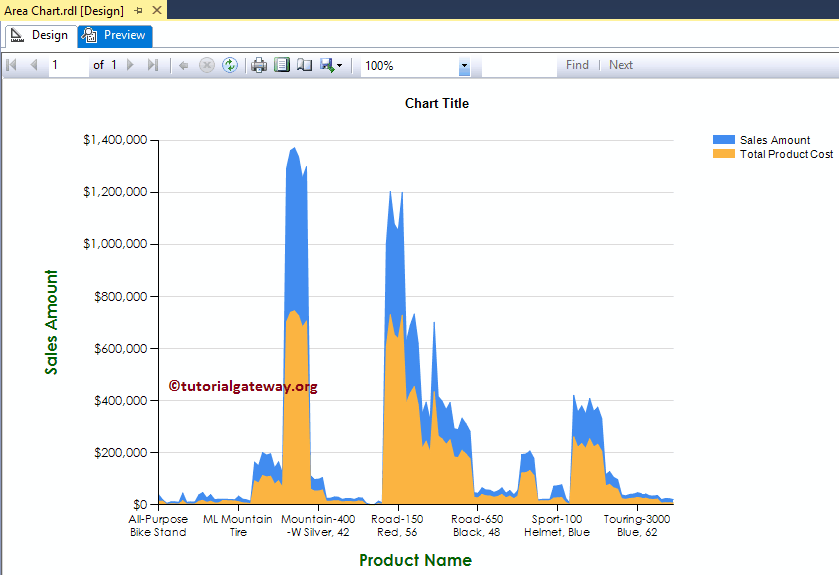839x575 pixels.
Task: Select the Area Chart.rdl document tab
Action: coord(64,10)
